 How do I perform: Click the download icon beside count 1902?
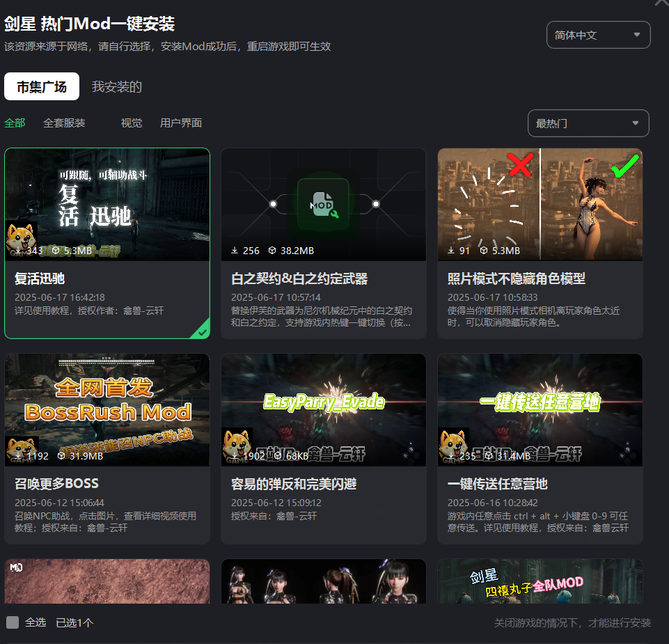235,456
